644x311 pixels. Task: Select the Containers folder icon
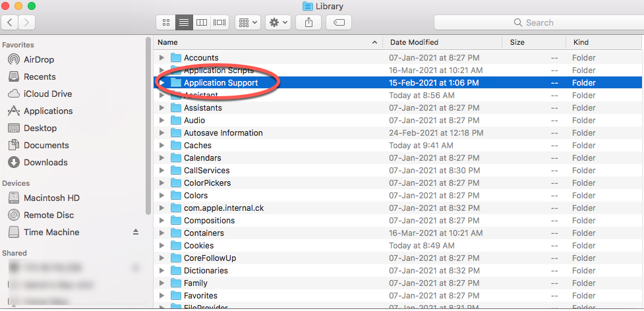coord(176,233)
